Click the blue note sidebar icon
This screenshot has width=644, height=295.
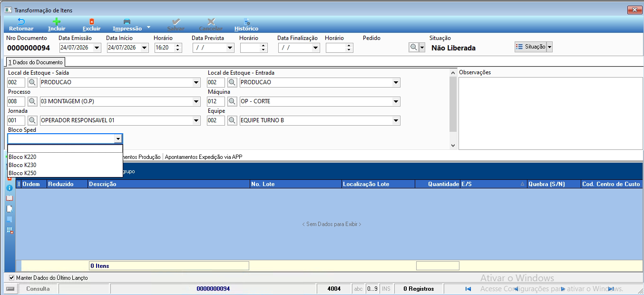[10, 219]
